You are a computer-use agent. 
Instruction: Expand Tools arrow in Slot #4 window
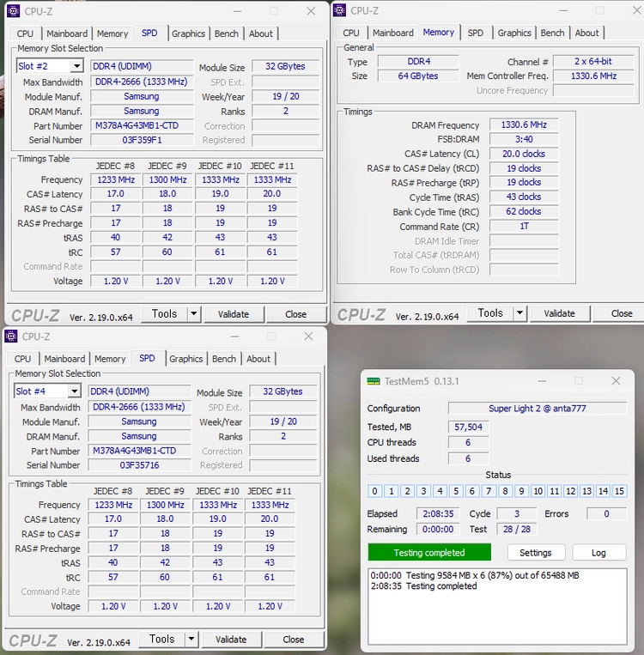coord(191,639)
